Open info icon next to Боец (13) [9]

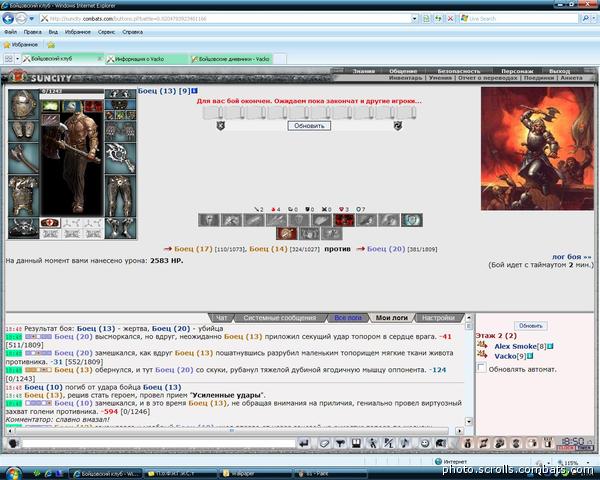(194, 91)
